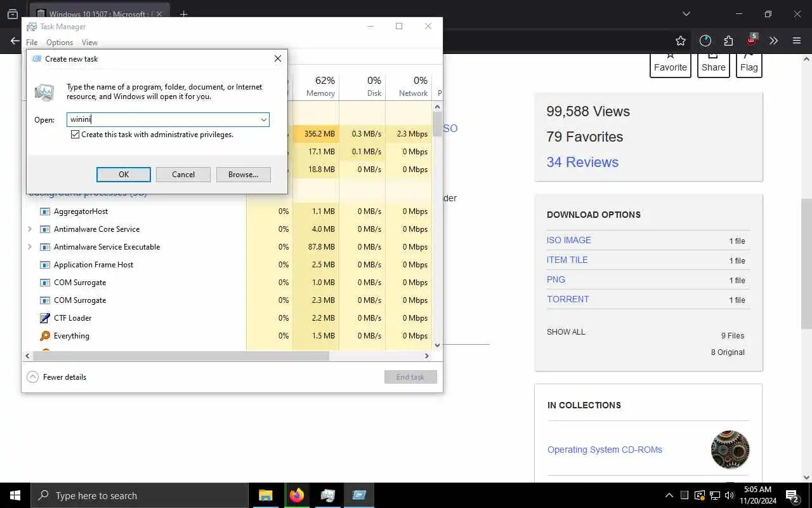Collapse Task Manager with Fewer details
The width and height of the screenshot is (812, 508).
point(65,377)
